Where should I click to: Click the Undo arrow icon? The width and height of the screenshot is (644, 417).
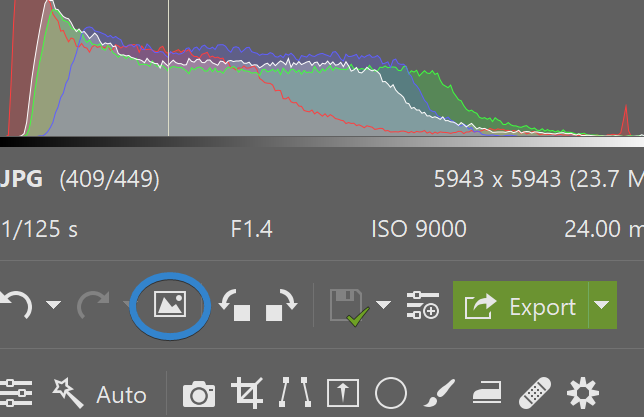click(x=15, y=306)
